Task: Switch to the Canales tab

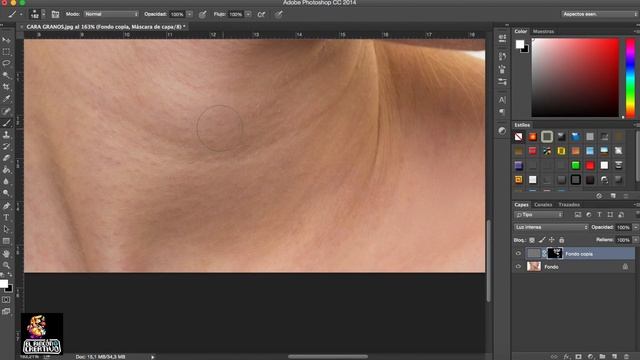Action: pyautogui.click(x=543, y=205)
